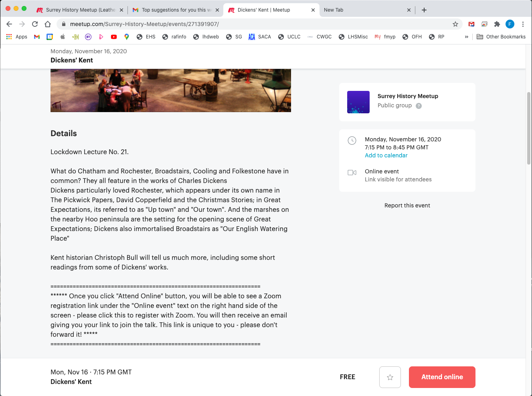Open the Google Maps bookmark icon
The image size is (532, 396).
pos(127,37)
